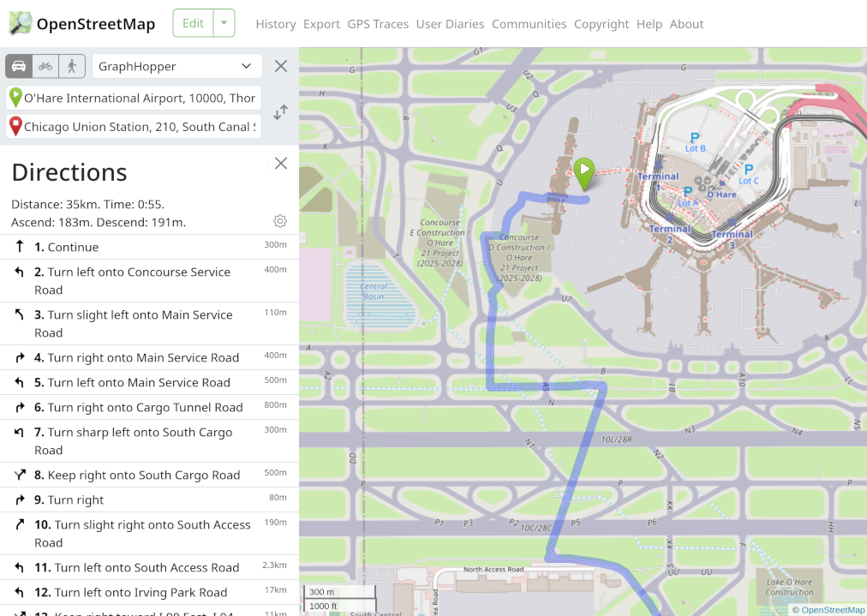
Task: Click the red destination marker icon in form
Action: pos(16,127)
